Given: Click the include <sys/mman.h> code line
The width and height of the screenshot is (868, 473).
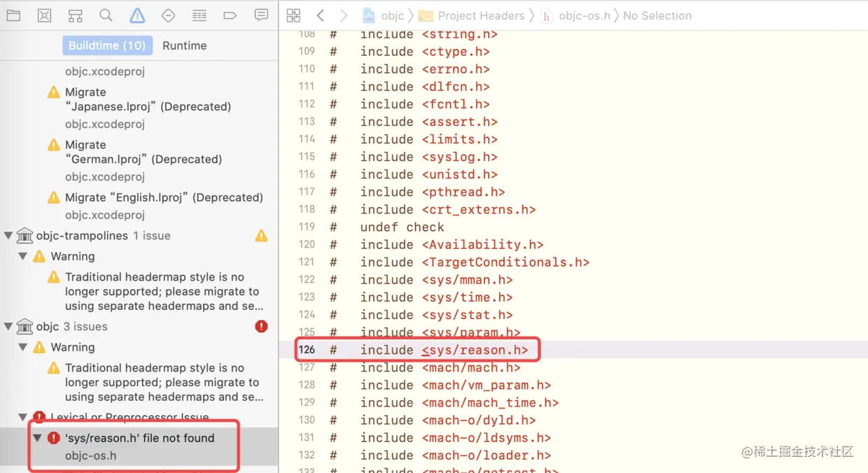Looking at the screenshot, I should pyautogui.click(x=421, y=279).
